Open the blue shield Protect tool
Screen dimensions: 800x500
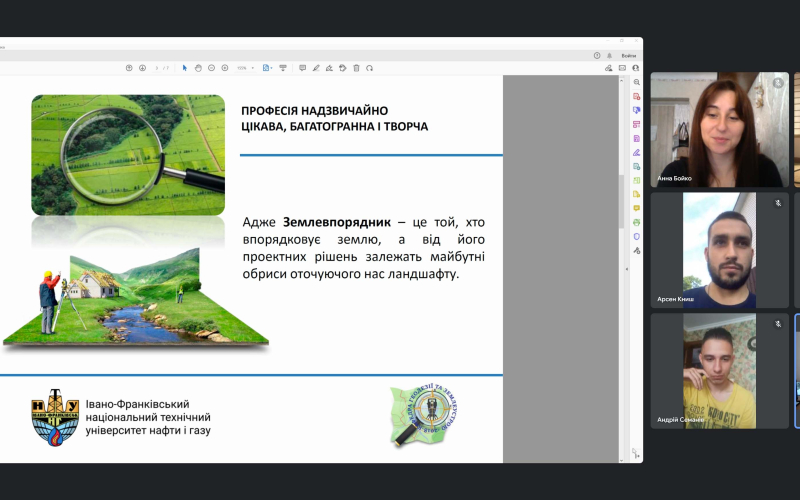pyautogui.click(x=636, y=237)
